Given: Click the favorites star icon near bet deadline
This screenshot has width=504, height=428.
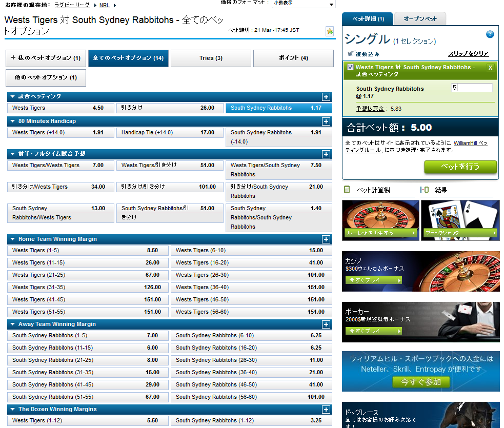Looking at the screenshot, I should pos(330,31).
